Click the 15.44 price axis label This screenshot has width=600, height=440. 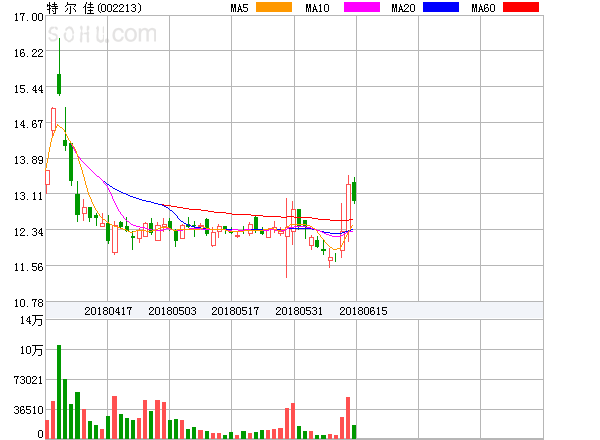click(29, 89)
